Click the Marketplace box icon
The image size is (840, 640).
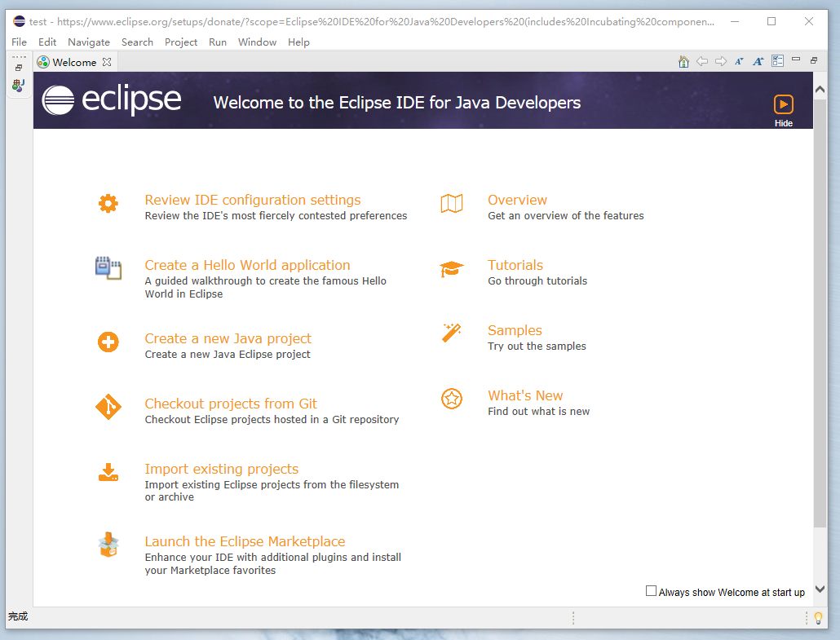(x=108, y=545)
